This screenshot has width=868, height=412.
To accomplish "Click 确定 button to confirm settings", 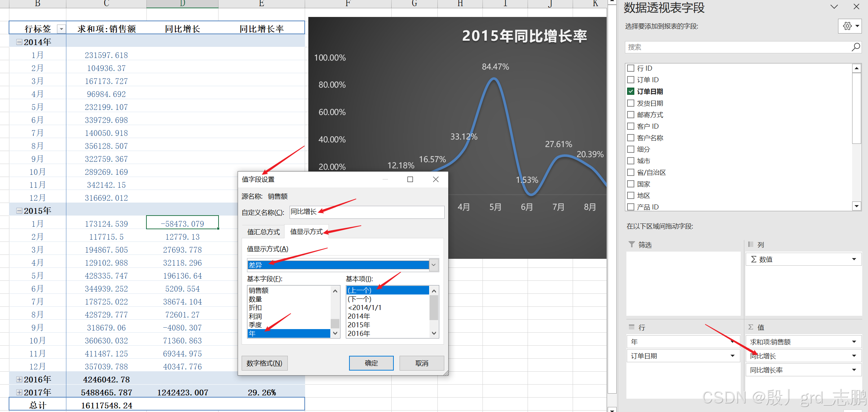I will [372, 363].
